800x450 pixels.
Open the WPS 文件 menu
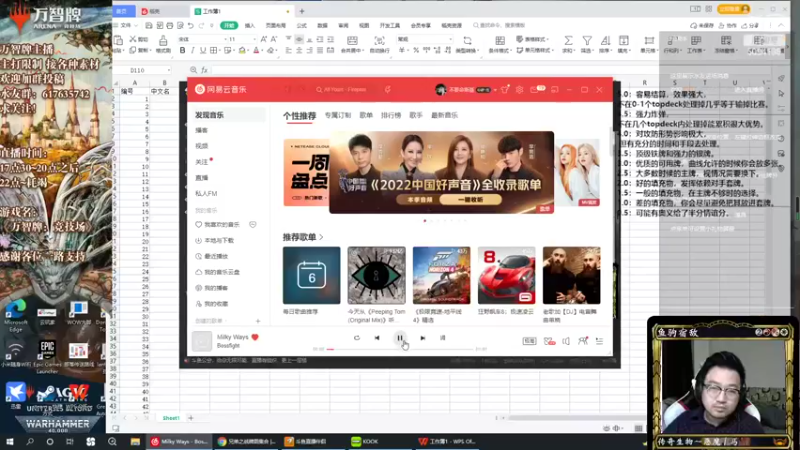coord(126,25)
